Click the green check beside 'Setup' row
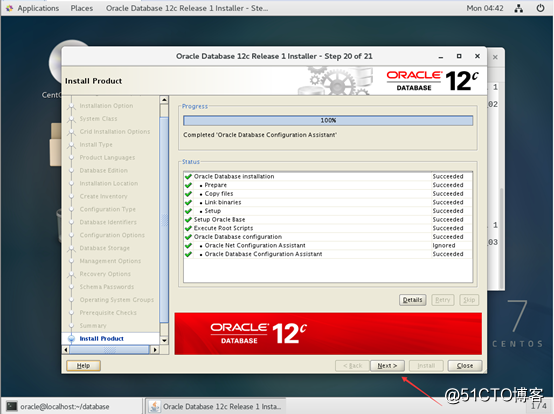Image resolution: width=554 pixels, height=414 pixels. (x=188, y=211)
